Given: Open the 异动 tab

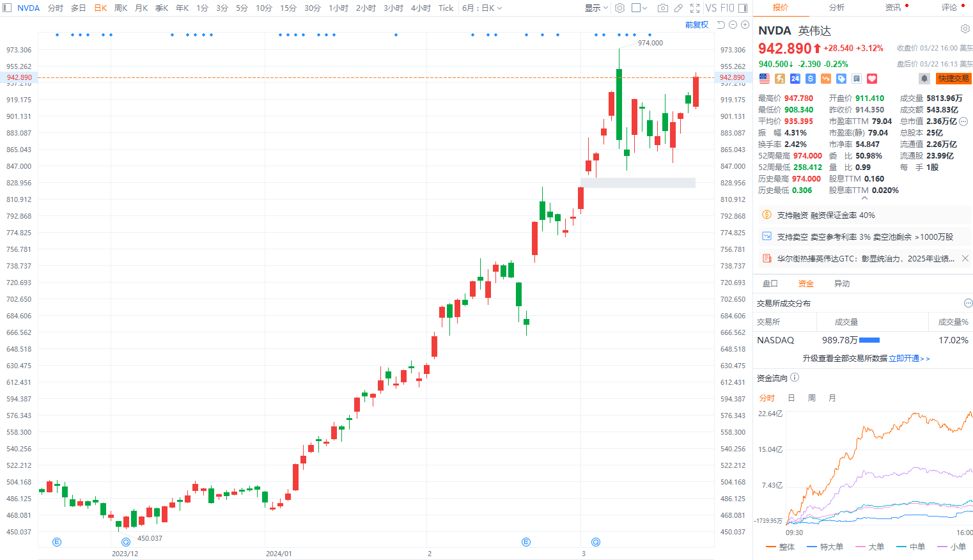Looking at the screenshot, I should (842, 283).
